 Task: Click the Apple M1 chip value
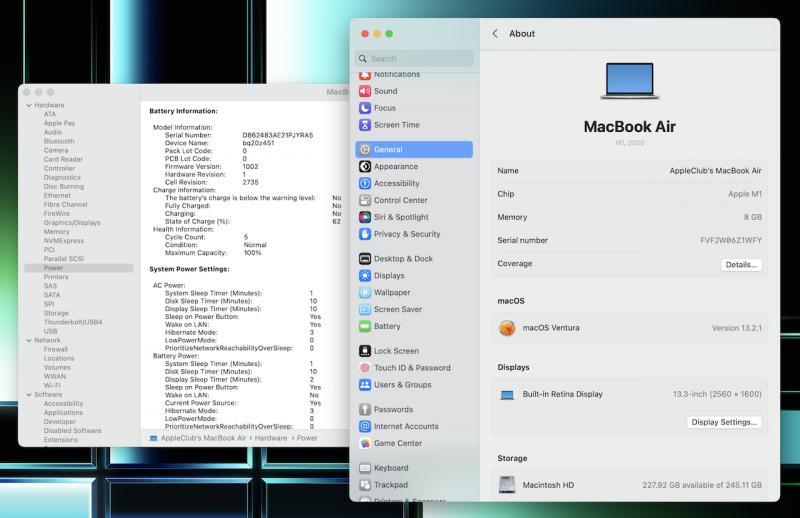pos(745,194)
